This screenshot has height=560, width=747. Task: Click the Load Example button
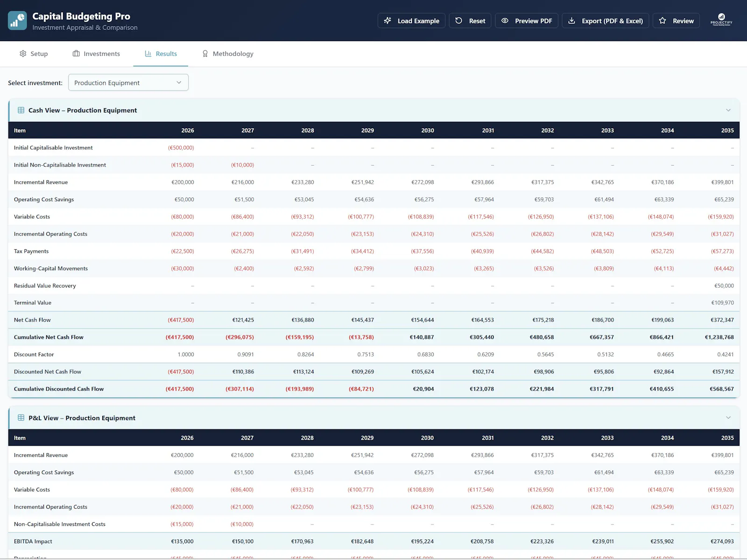(x=411, y=21)
